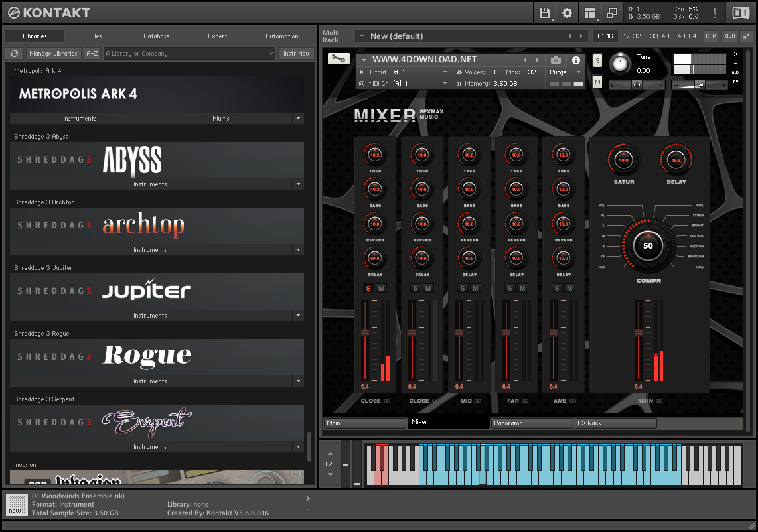Image resolution: width=758 pixels, height=532 pixels.
Task: Disable the active red Solo button
Action: click(x=368, y=289)
